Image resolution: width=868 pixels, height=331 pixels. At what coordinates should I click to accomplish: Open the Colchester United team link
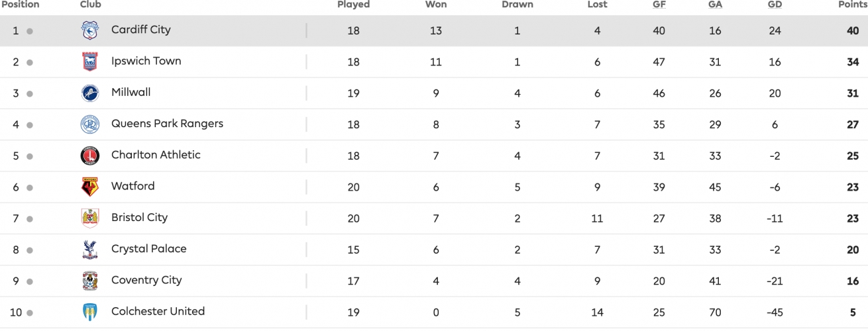click(158, 311)
